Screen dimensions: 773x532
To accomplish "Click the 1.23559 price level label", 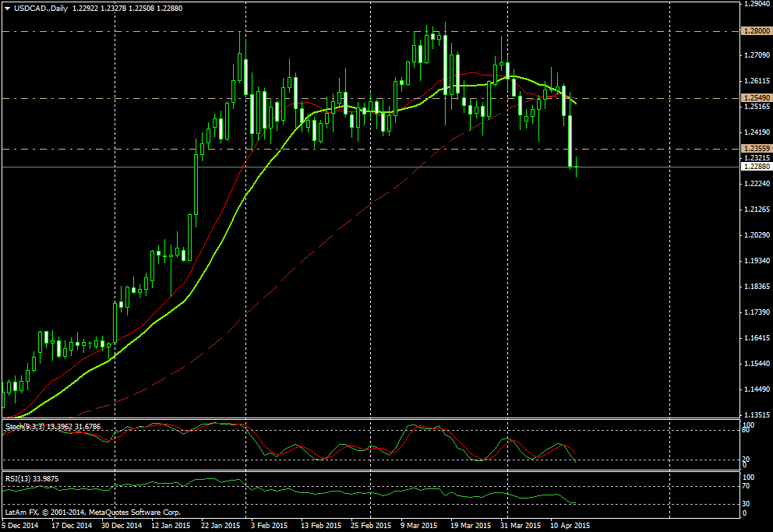I will click(x=756, y=148).
